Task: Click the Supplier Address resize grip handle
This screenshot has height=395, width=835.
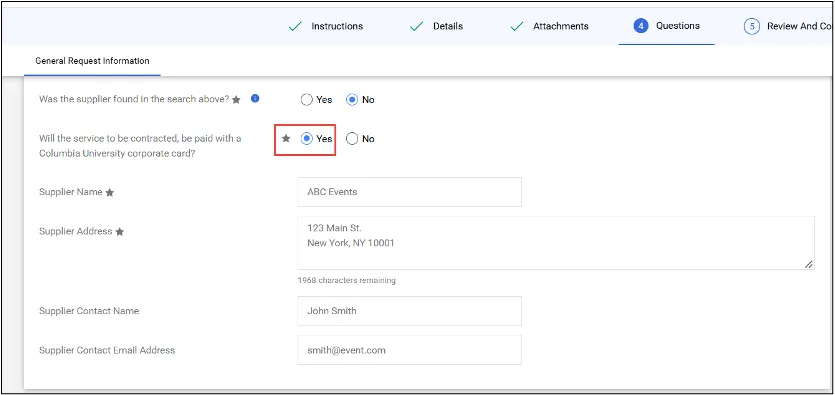Action: [x=809, y=264]
